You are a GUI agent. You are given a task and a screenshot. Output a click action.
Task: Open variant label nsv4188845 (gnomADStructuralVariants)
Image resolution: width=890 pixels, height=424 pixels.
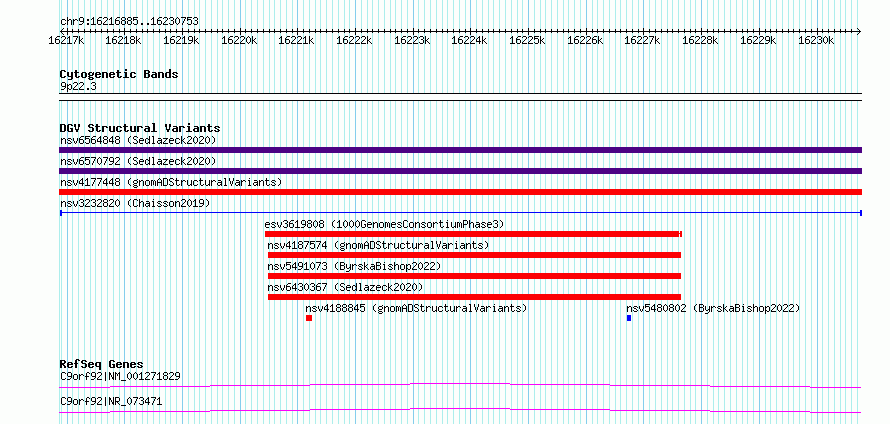coord(417,308)
